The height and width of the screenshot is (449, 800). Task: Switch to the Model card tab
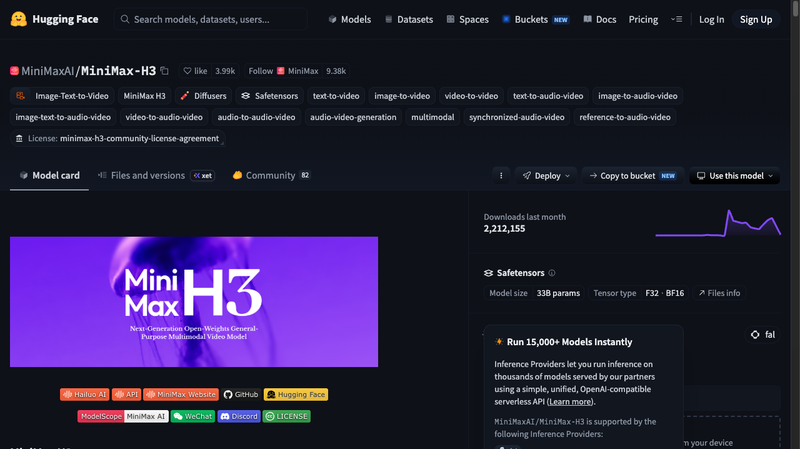tap(49, 176)
